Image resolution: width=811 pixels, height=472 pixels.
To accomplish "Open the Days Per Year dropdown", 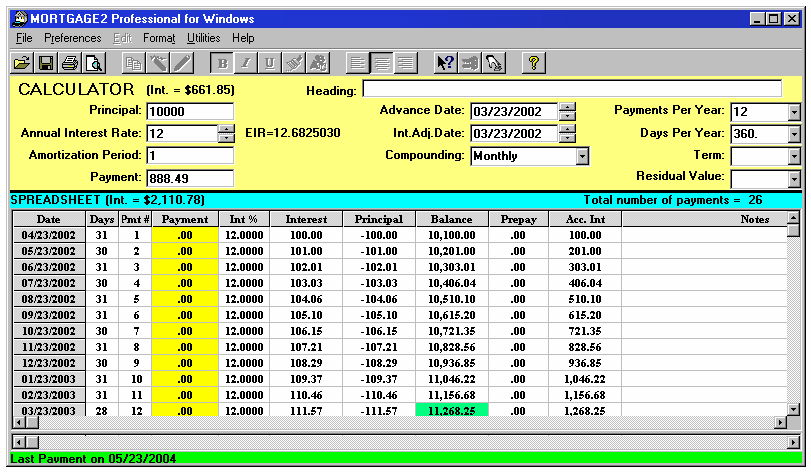I will 794,134.
